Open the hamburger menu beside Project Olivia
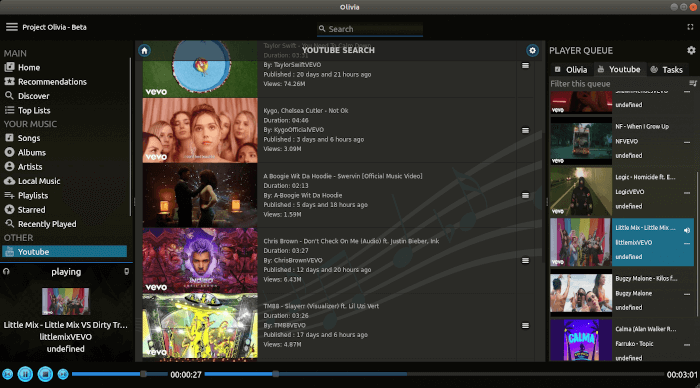Image resolution: width=700 pixels, height=388 pixels. (x=12, y=27)
